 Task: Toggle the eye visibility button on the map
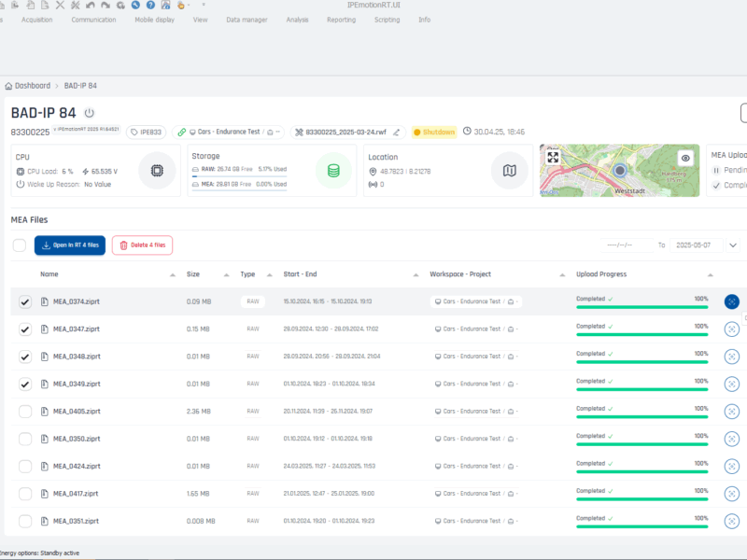685,159
